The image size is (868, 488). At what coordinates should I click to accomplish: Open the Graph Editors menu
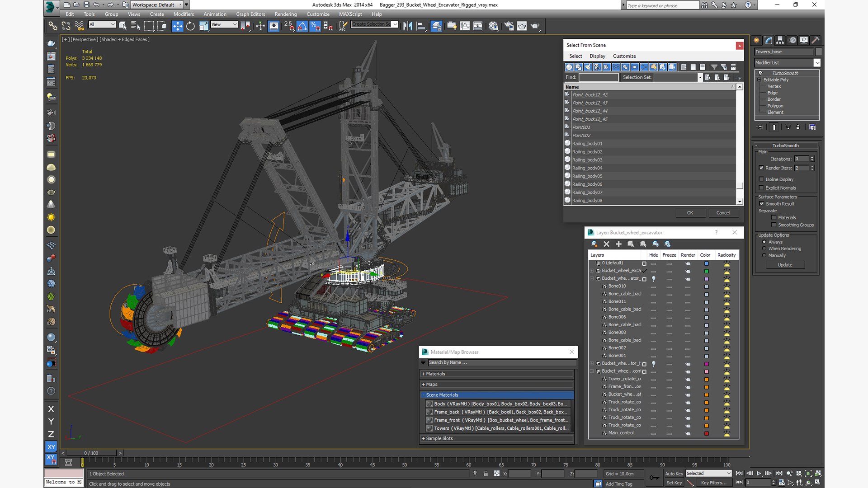tap(250, 14)
